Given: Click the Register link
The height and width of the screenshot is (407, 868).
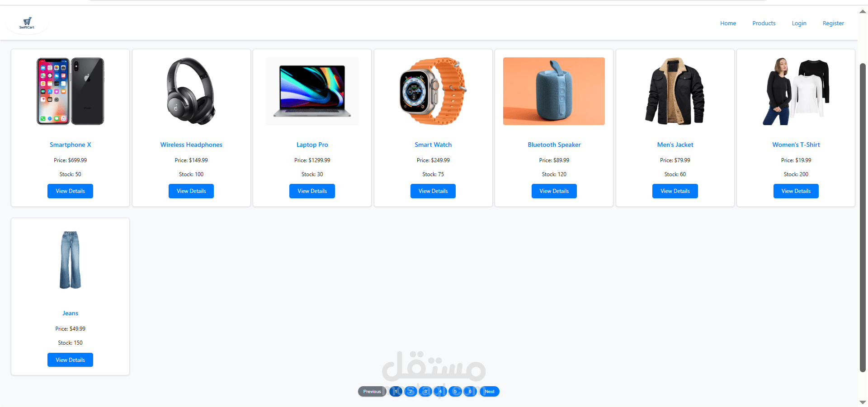Looking at the screenshot, I should tap(833, 23).
